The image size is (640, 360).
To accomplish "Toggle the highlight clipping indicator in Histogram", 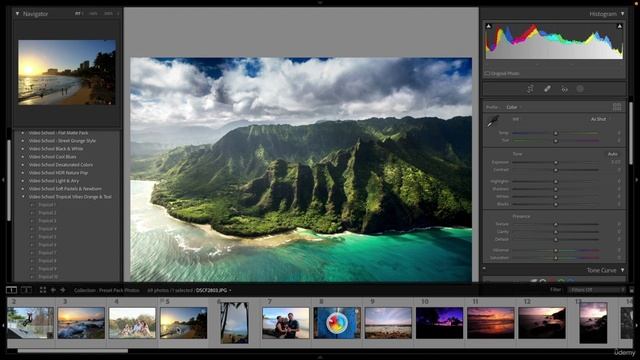I will click(619, 26).
